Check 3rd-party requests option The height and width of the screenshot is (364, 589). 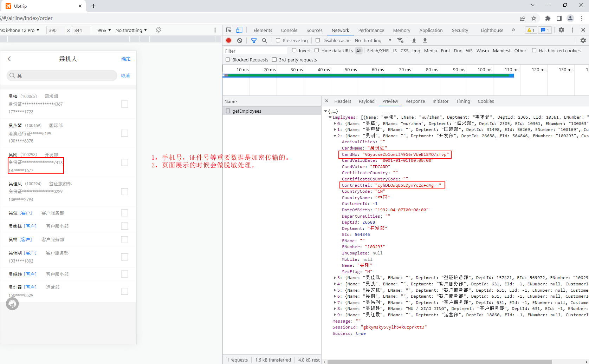click(274, 60)
